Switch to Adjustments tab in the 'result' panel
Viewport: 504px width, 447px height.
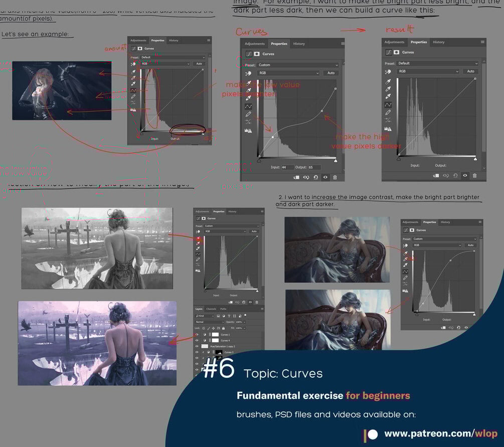click(x=394, y=42)
